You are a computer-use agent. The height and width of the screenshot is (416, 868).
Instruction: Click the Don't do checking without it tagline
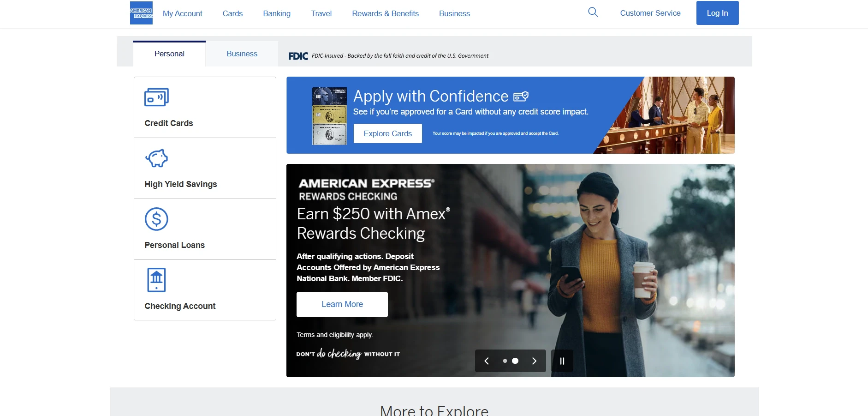348,354
